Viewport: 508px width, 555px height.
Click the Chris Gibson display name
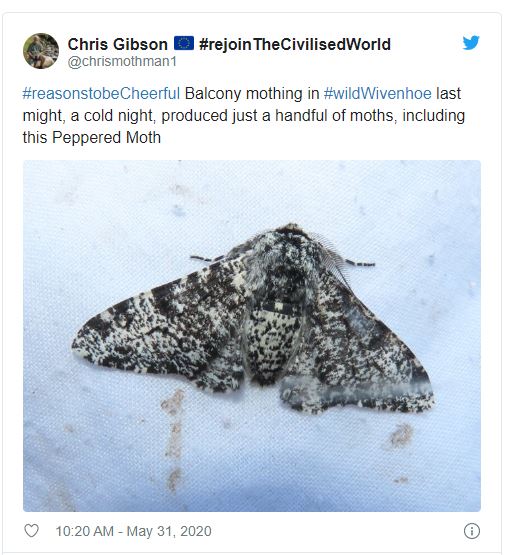(x=118, y=44)
